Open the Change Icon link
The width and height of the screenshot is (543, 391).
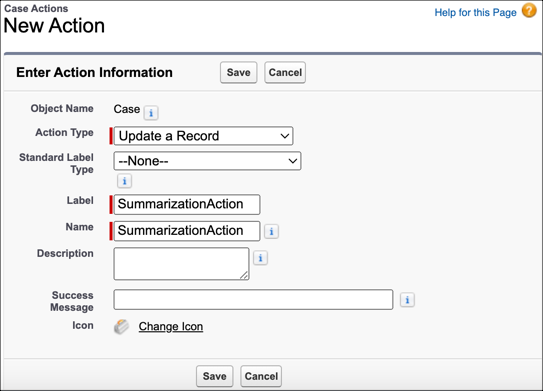point(171,327)
